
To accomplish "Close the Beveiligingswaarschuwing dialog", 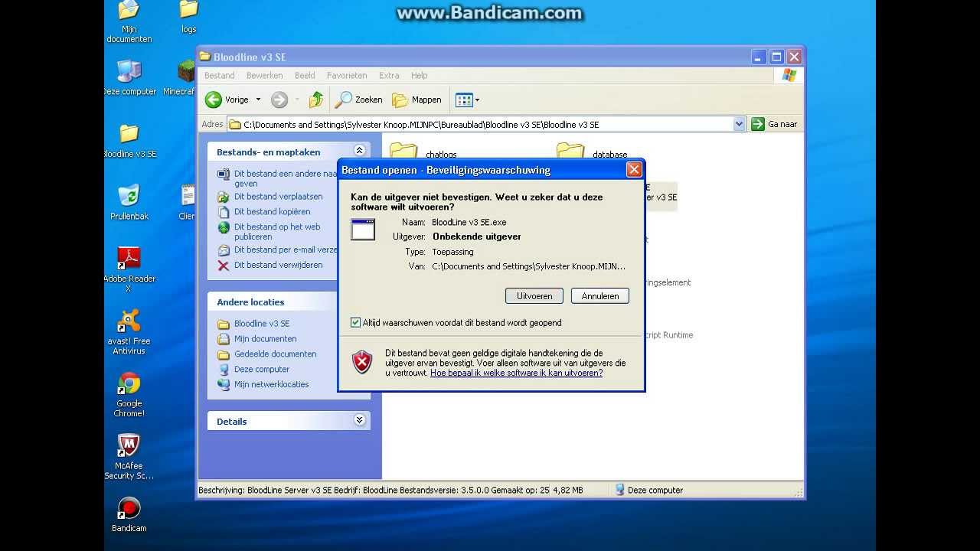I will tap(634, 170).
